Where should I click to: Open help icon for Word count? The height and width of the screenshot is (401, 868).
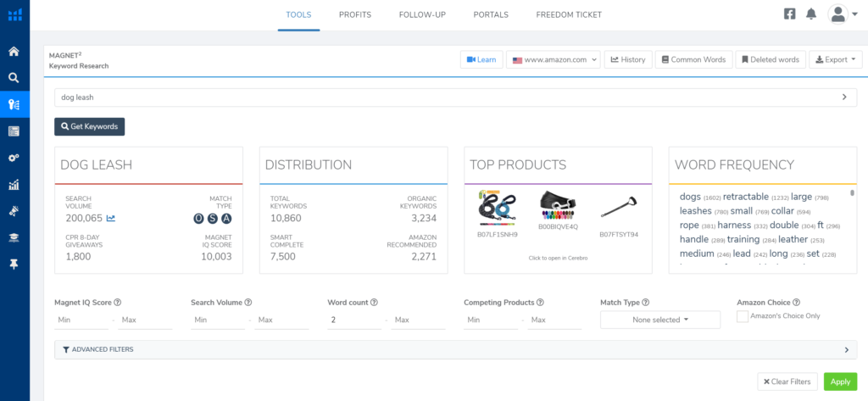(x=374, y=303)
